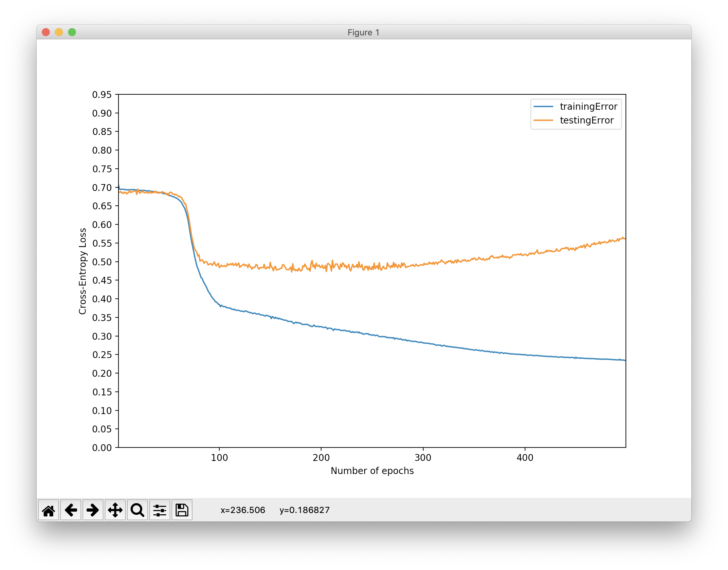
Task: Click the Number of epochs axis label
Action: 372,470
